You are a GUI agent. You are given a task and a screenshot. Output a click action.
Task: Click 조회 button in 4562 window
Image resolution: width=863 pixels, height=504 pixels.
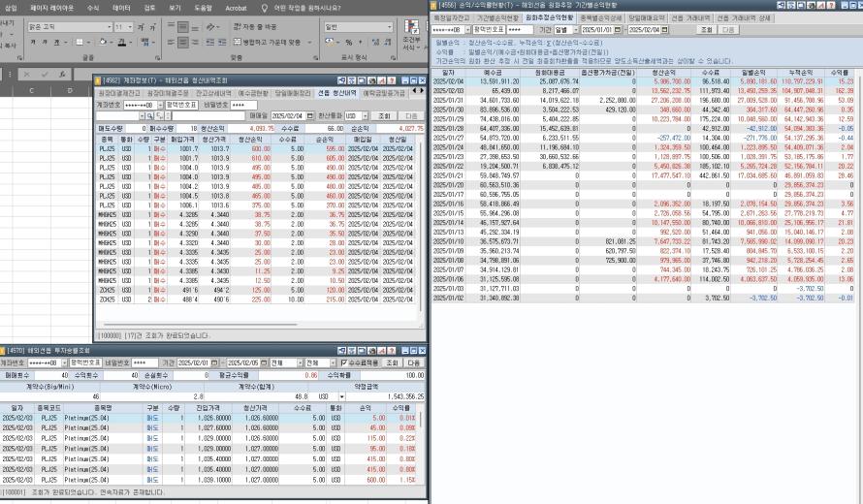point(384,116)
